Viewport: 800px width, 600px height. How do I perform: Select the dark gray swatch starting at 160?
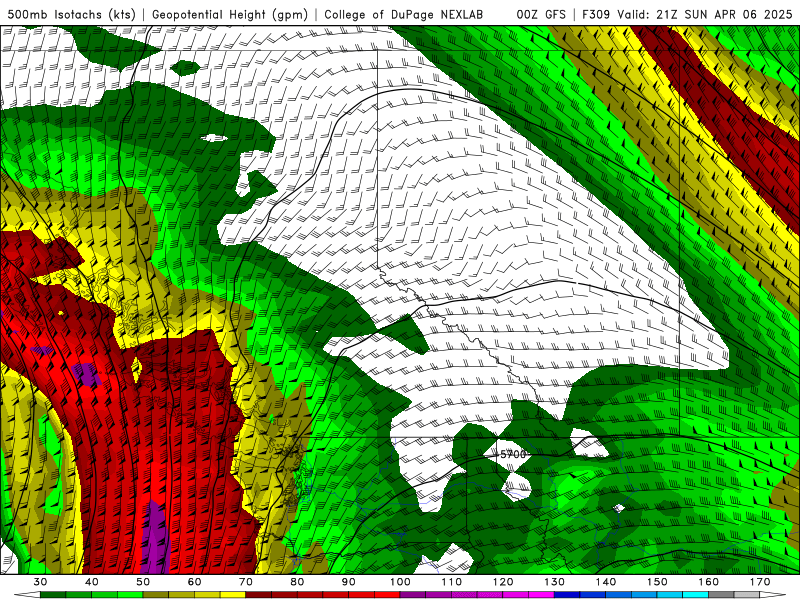tap(721, 594)
